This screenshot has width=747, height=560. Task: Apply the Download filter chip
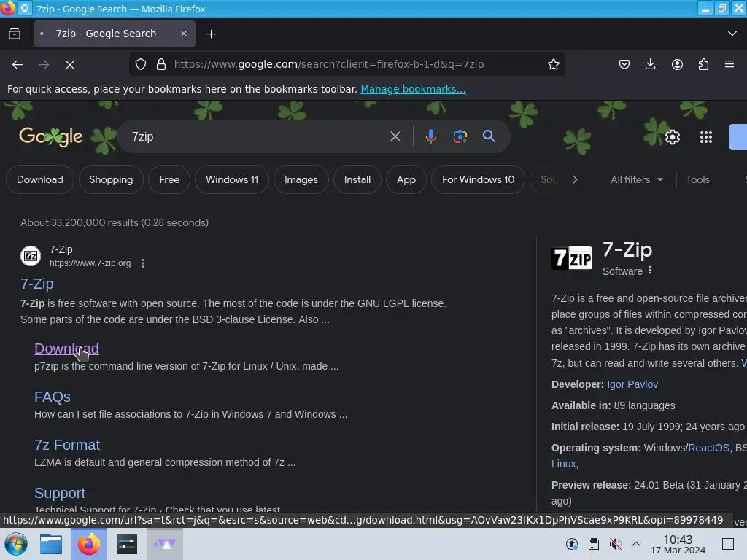coord(40,179)
